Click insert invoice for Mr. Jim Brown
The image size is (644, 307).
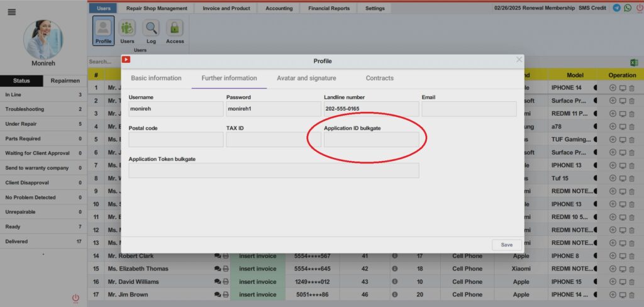pos(258,294)
